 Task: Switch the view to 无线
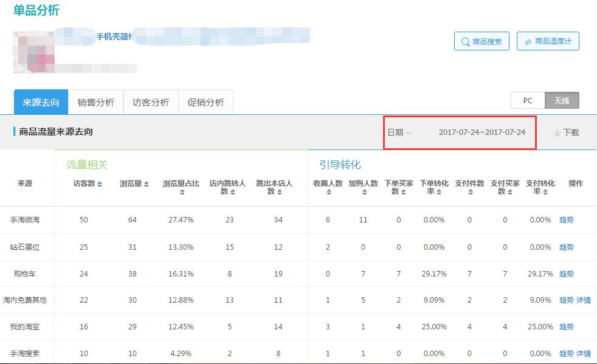pyautogui.click(x=562, y=101)
